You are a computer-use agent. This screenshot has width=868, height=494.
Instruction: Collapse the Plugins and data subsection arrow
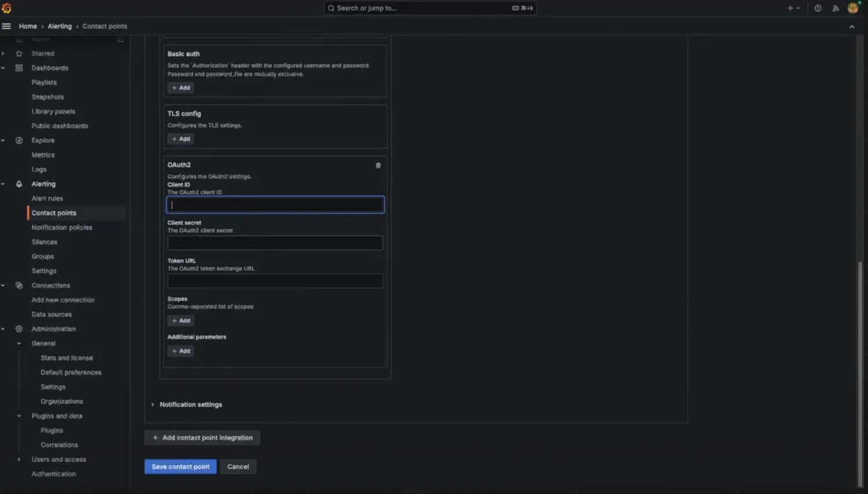(x=19, y=416)
